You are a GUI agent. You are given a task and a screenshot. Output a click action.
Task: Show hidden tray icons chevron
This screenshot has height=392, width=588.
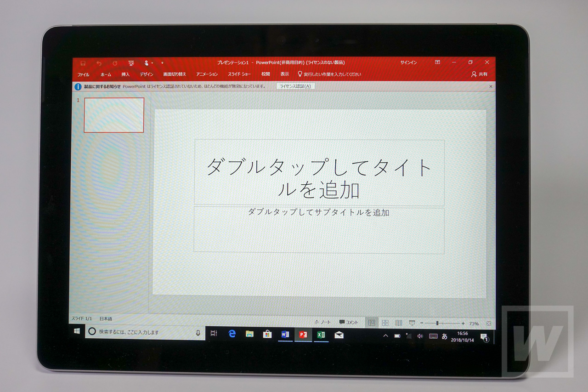(x=385, y=336)
